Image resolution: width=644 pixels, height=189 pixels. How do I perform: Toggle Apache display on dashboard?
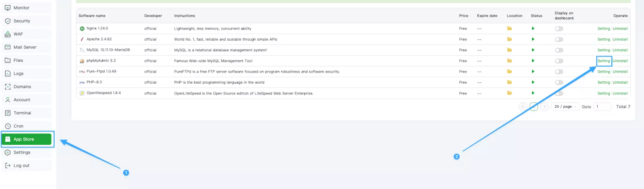559,39
